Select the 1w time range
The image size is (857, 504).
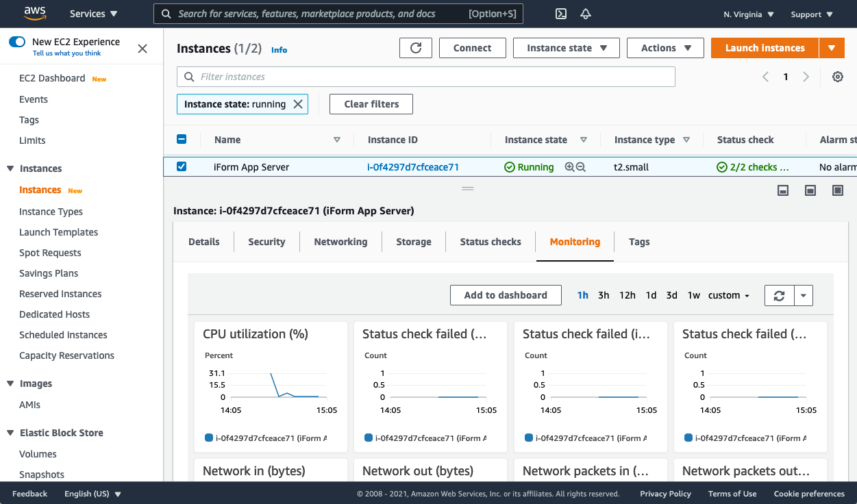[694, 295]
